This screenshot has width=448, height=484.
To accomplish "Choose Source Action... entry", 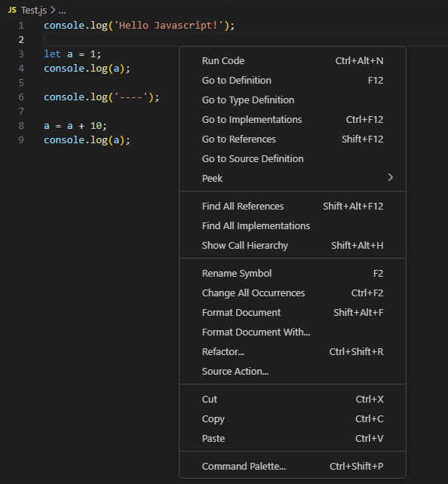I will 293,372.
